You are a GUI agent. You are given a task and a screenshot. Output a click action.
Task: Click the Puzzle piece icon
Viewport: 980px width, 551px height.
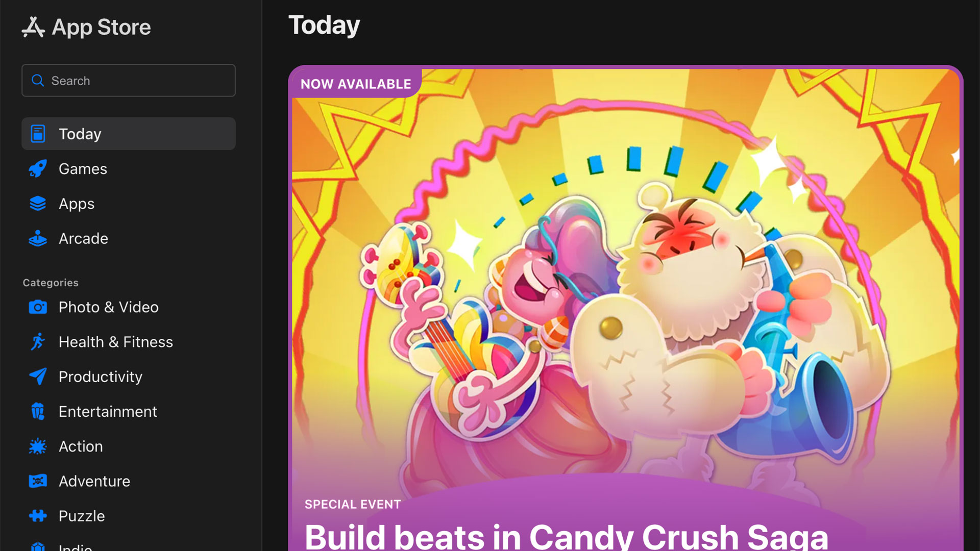(x=38, y=516)
